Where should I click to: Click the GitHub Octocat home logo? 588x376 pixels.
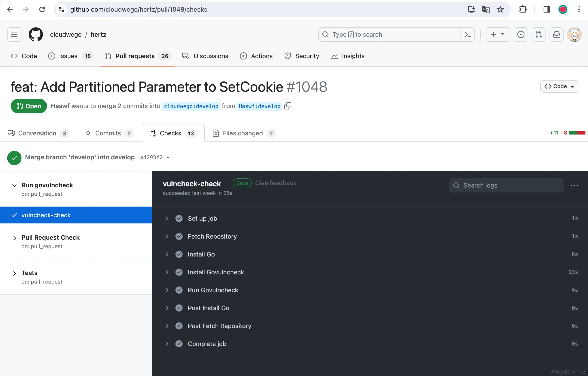point(36,34)
